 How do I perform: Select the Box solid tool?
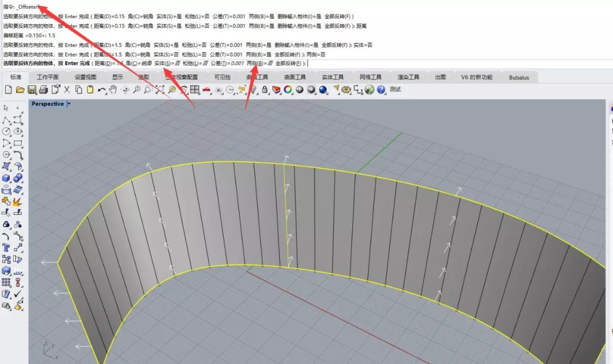(x=6, y=178)
